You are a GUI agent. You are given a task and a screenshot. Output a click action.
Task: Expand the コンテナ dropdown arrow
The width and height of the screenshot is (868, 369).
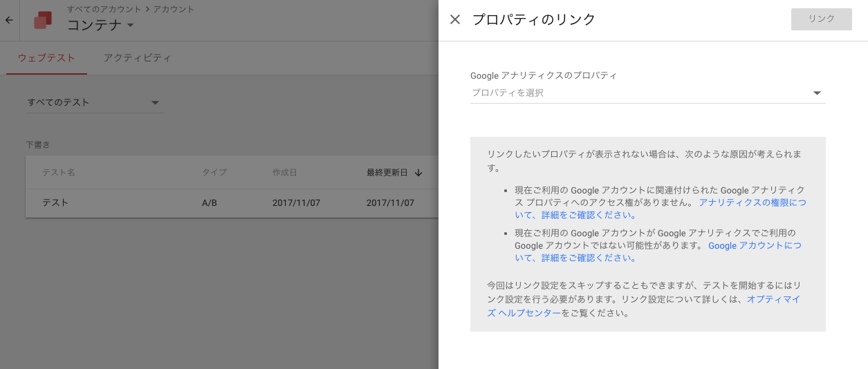click(x=130, y=26)
